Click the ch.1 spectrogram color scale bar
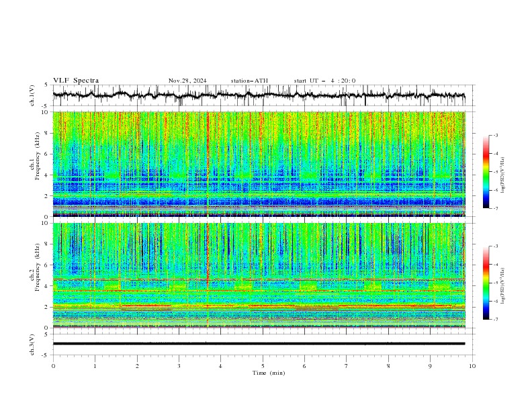Screen dimensions: 532x411 click(x=486, y=172)
